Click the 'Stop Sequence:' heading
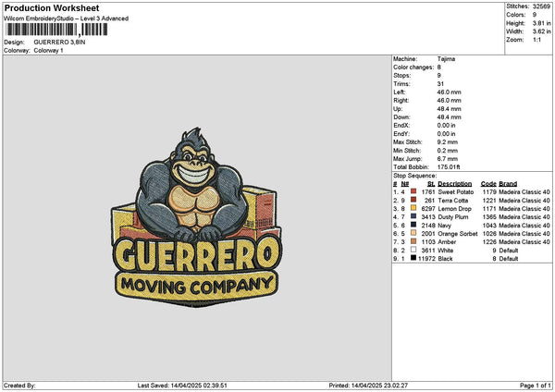Screen dimensions: 555x392 [414, 176]
